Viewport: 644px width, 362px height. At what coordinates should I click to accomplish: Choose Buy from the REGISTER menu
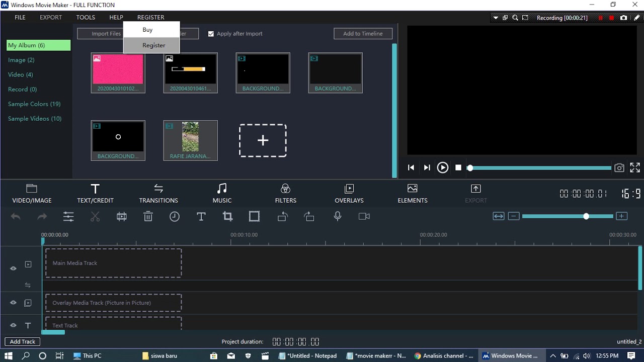[151, 30]
